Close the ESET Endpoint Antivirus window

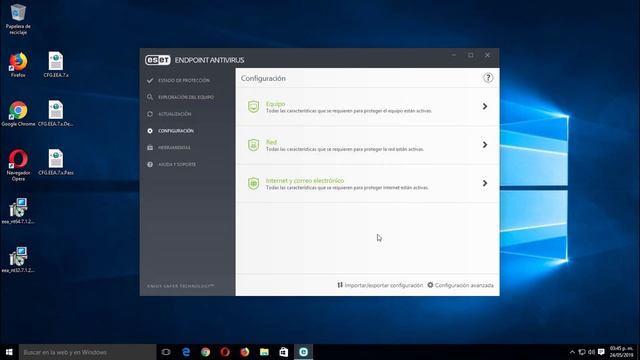tap(487, 55)
